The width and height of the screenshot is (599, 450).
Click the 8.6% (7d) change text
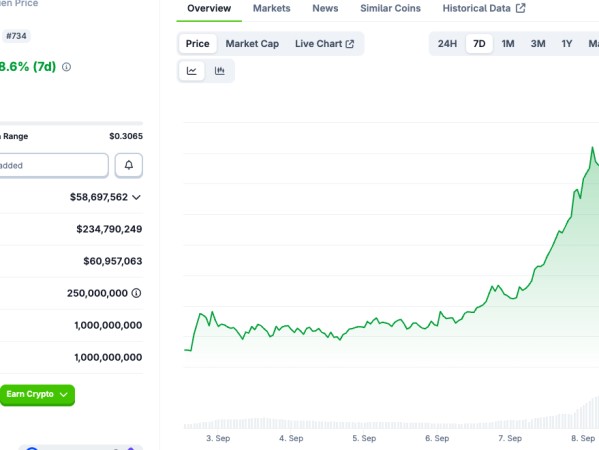pos(28,67)
